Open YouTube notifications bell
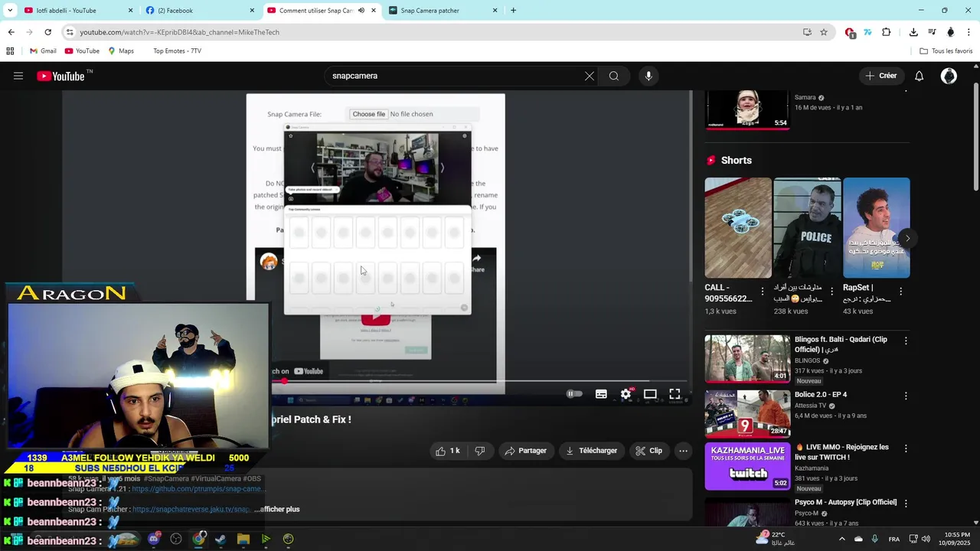The width and height of the screenshot is (980, 551). tap(920, 76)
